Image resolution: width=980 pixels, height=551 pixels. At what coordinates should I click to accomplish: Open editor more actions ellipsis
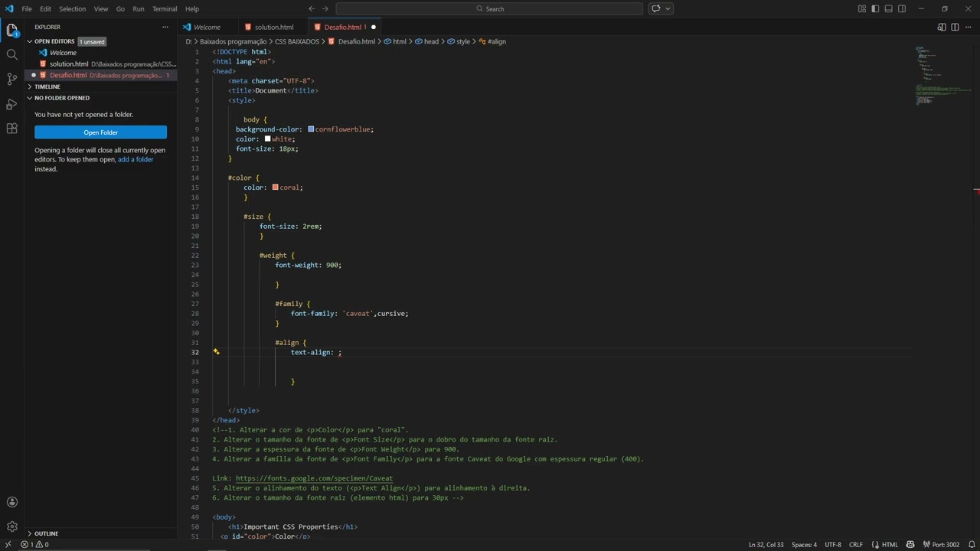tap(968, 27)
